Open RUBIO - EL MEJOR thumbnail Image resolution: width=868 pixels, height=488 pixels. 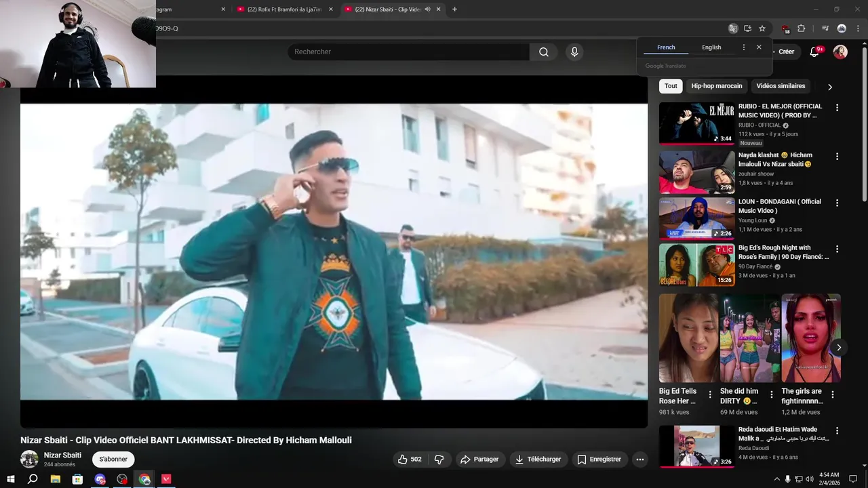click(696, 123)
